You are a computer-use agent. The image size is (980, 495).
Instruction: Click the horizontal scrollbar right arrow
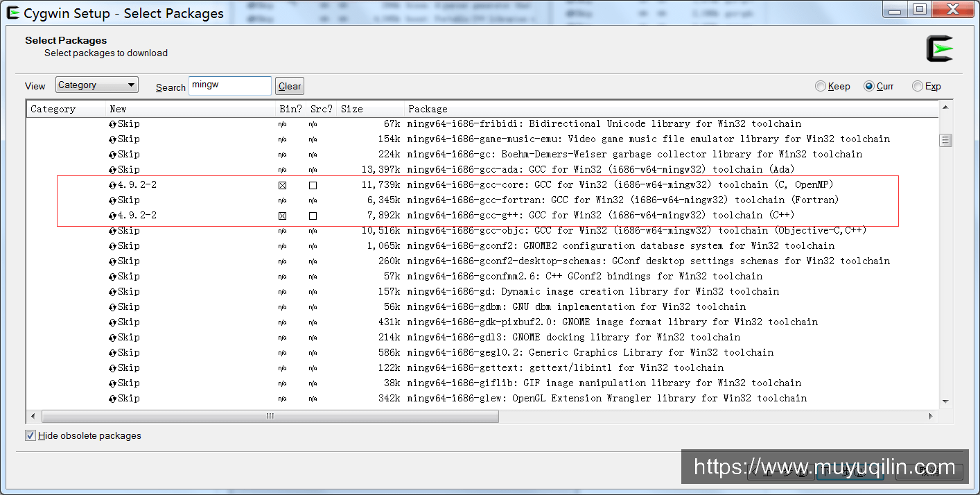(x=931, y=416)
